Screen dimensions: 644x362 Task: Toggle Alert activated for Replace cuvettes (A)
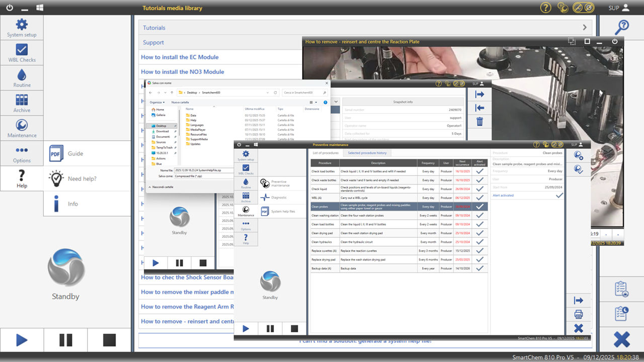(479, 250)
